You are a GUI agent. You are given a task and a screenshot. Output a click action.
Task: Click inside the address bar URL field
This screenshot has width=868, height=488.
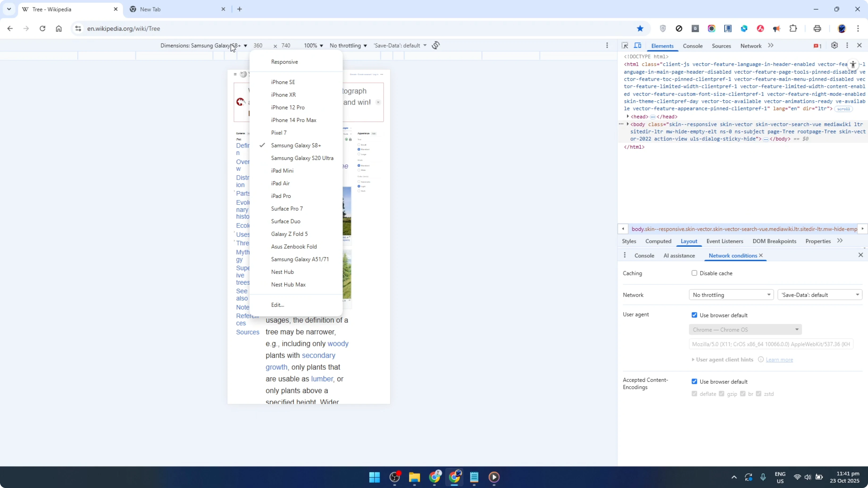point(202,29)
